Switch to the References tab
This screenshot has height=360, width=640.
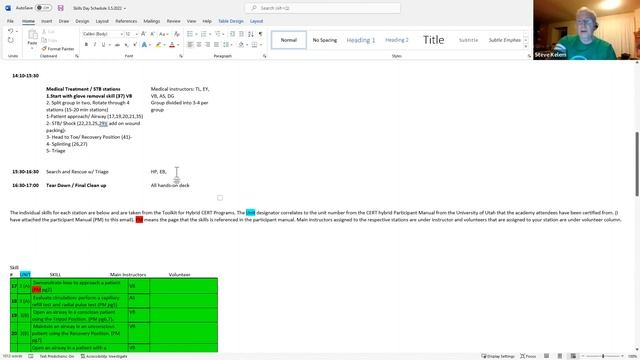(126, 21)
